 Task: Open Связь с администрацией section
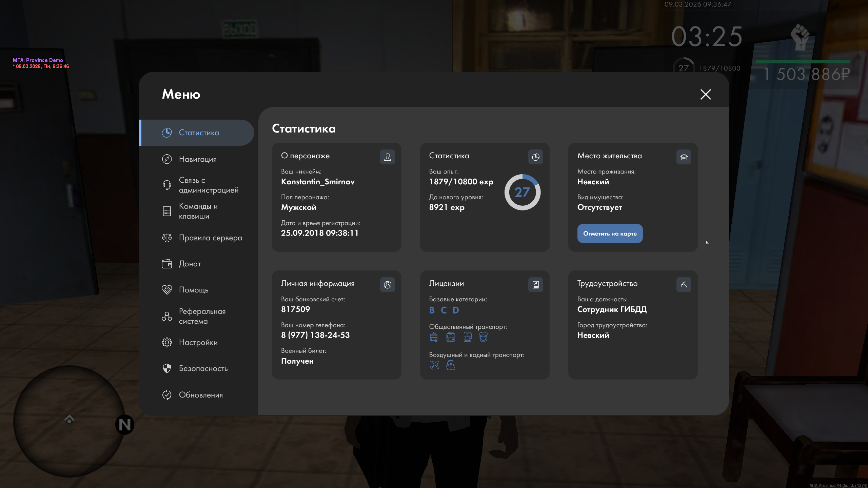208,185
